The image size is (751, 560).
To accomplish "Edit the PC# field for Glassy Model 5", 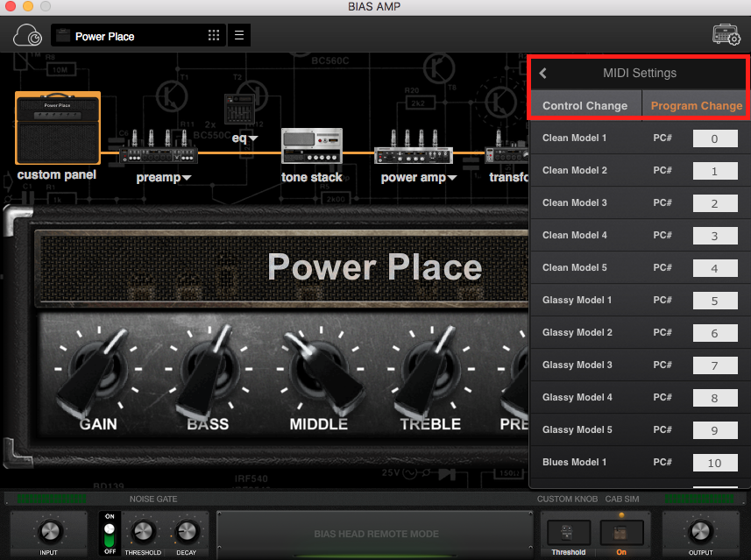I will point(715,430).
